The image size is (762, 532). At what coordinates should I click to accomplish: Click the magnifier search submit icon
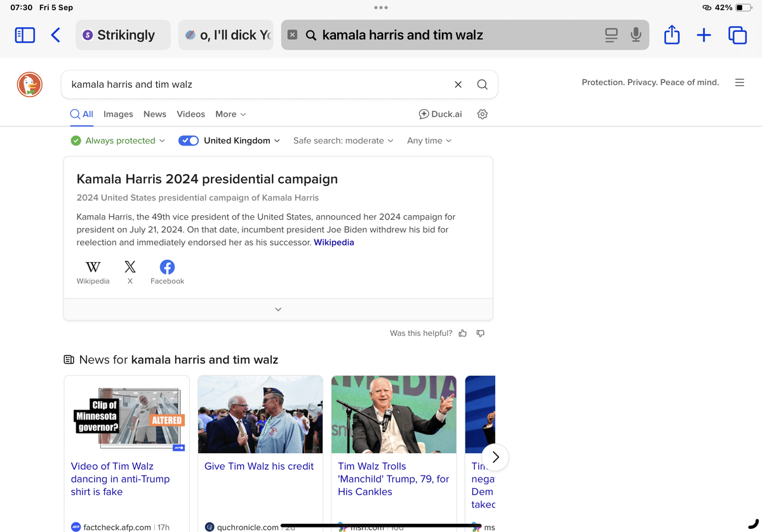click(482, 84)
